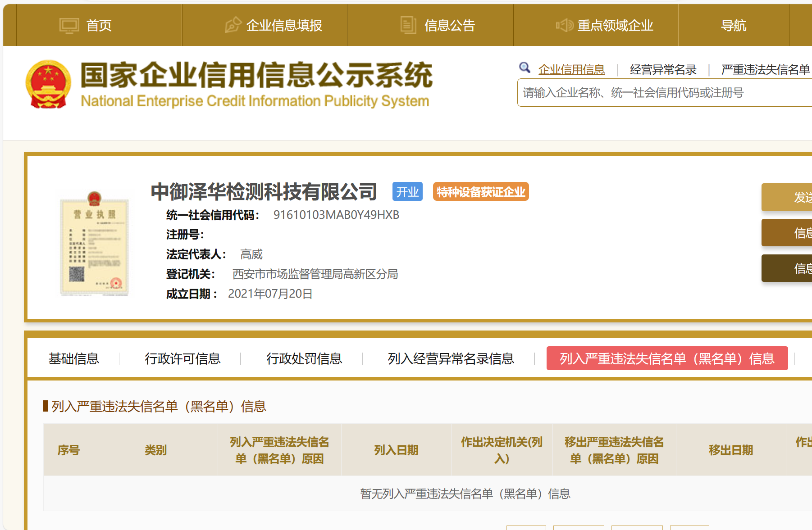Click the 列入日期 column header

(396, 450)
